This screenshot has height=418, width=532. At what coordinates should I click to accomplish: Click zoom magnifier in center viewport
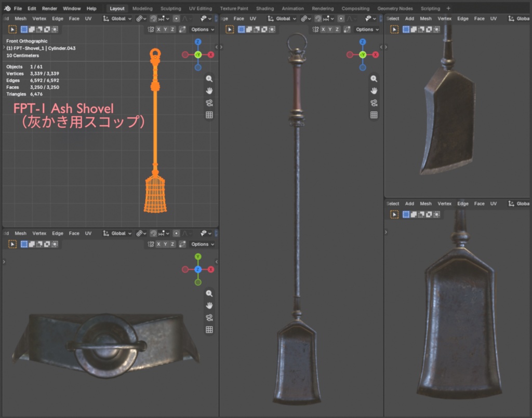tap(374, 78)
